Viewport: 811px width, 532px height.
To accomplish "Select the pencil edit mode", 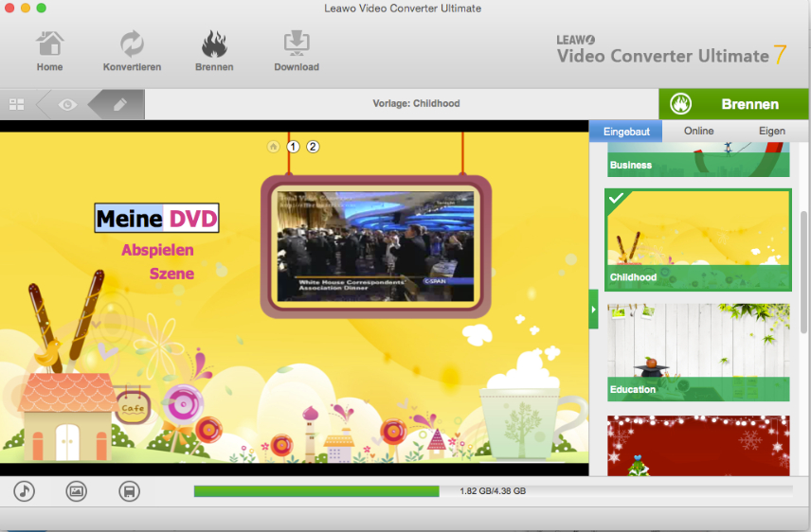I will 119,104.
